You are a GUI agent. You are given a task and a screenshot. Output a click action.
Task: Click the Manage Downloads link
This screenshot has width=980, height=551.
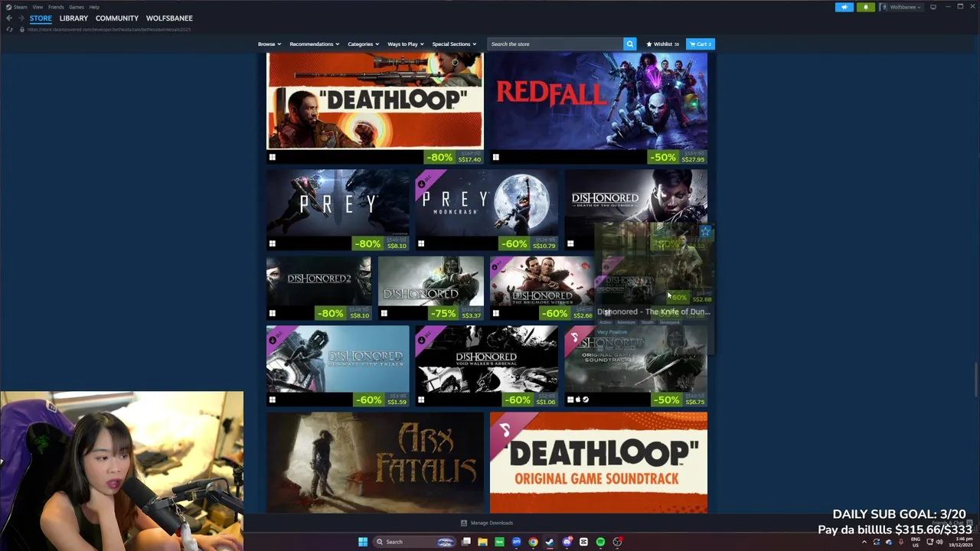point(492,523)
